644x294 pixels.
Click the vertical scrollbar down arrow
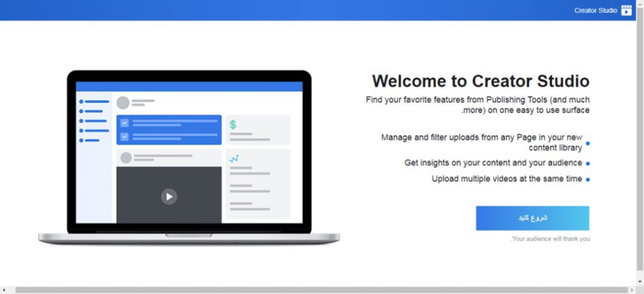point(640,281)
